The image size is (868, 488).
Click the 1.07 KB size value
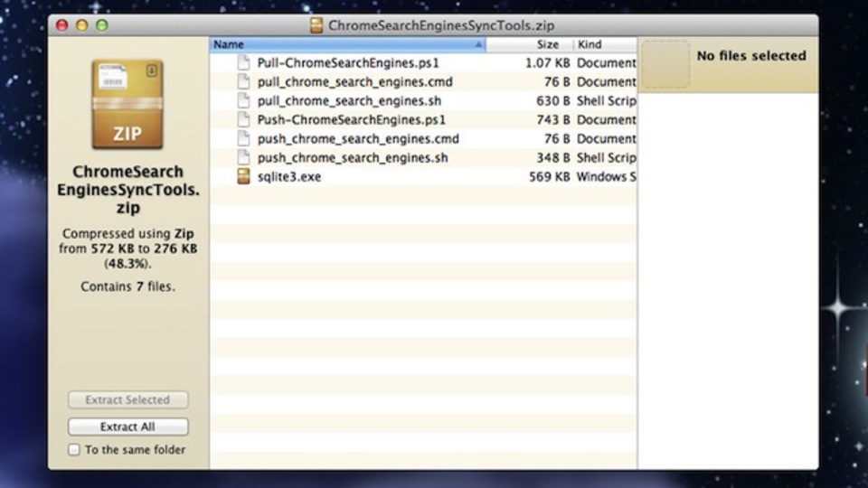547,62
